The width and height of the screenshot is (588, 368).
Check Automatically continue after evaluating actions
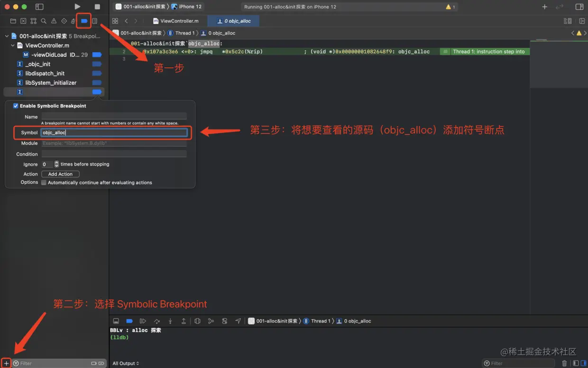coord(44,182)
